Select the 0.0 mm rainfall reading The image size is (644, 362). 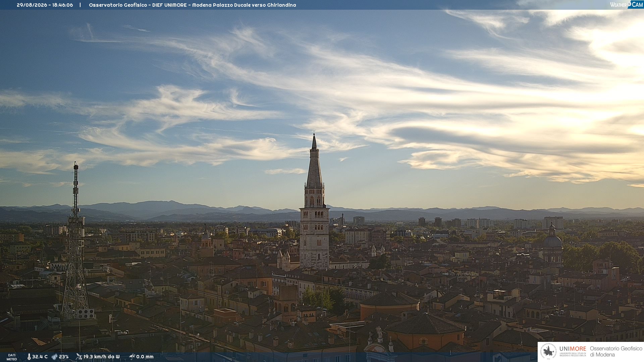coord(145,357)
